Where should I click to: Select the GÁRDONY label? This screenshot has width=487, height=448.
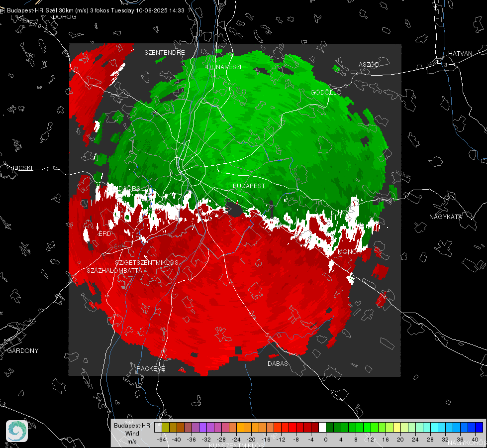pos(23,351)
